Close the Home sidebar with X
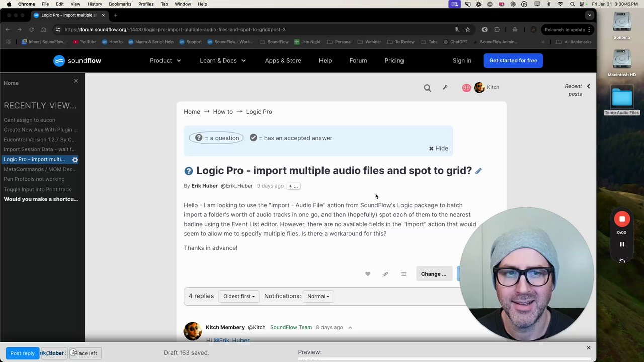Viewport: 644px width, 362px height. 76,81
